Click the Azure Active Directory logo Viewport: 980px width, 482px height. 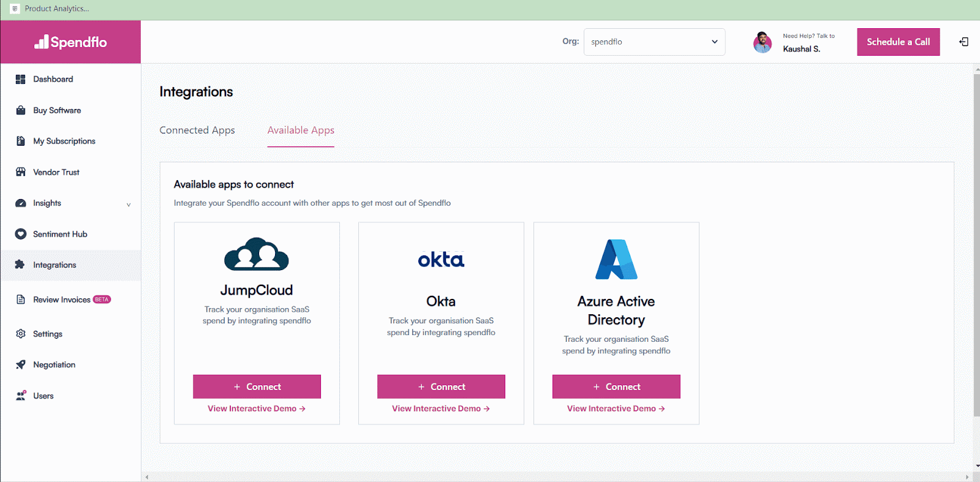pyautogui.click(x=616, y=260)
